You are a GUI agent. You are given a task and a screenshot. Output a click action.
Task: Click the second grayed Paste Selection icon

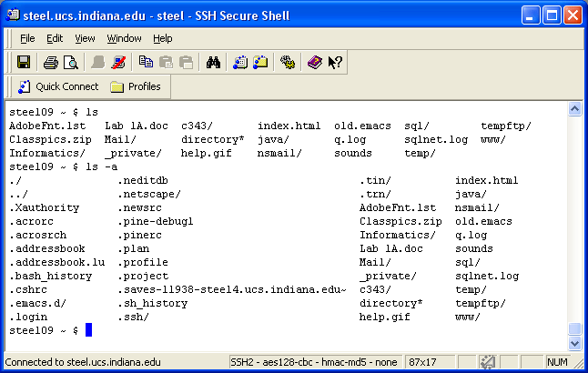pyautogui.click(x=186, y=62)
